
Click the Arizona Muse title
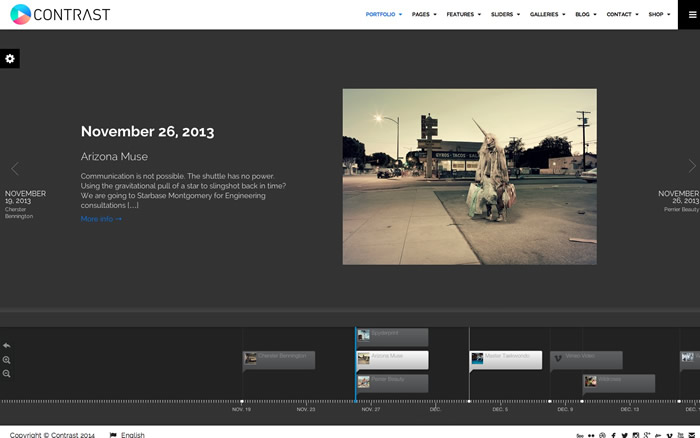pyautogui.click(x=114, y=156)
